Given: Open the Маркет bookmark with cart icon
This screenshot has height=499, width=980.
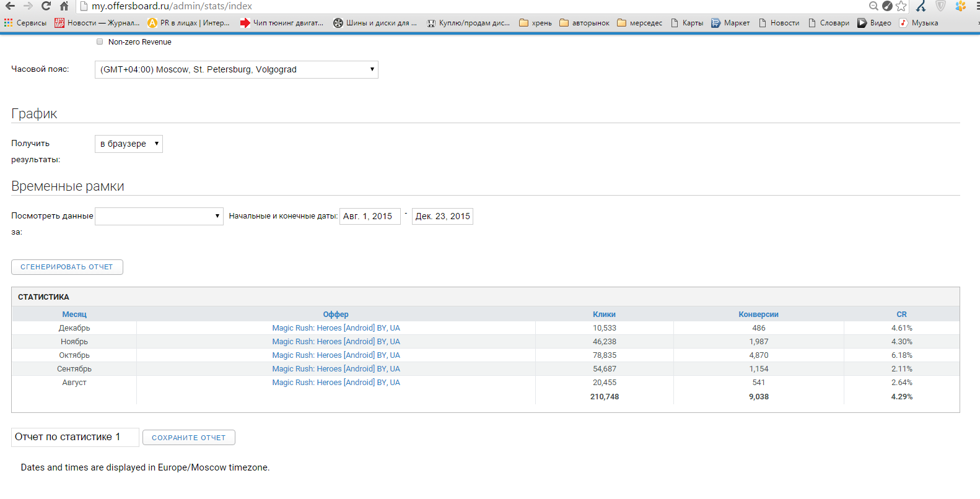Looking at the screenshot, I should pos(730,23).
